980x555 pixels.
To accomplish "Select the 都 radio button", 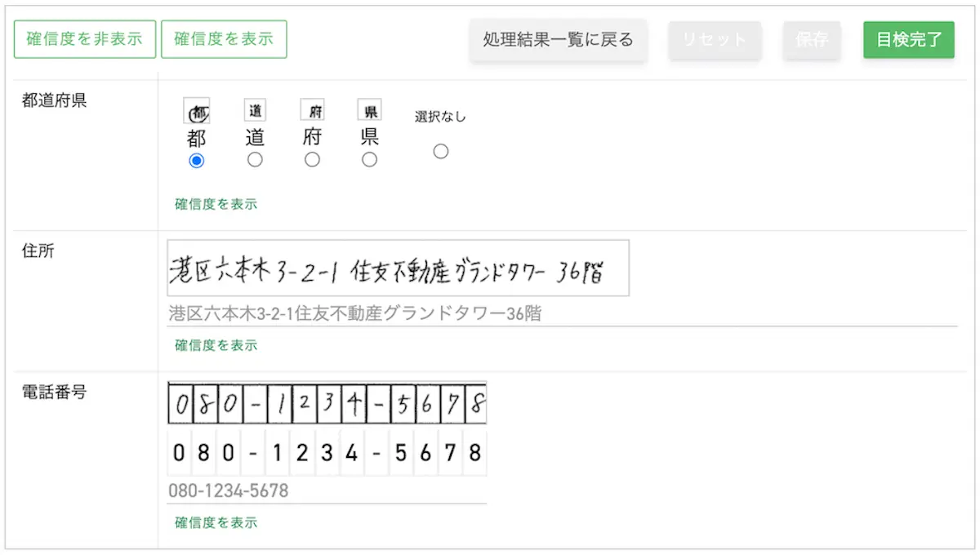I will point(196,161).
